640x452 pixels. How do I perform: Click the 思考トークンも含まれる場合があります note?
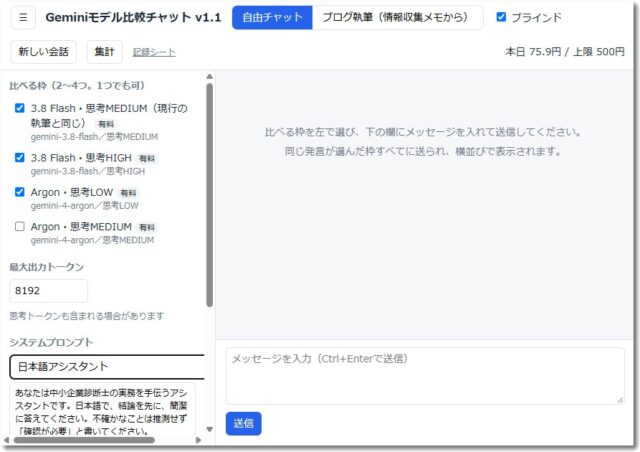pyautogui.click(x=87, y=316)
